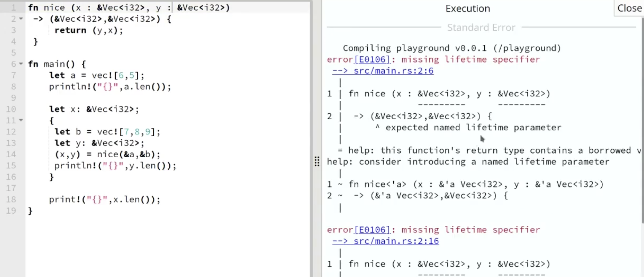Image resolution: width=644 pixels, height=277 pixels.
Task: Click the 'fn main() {' line
Action: 57,64
